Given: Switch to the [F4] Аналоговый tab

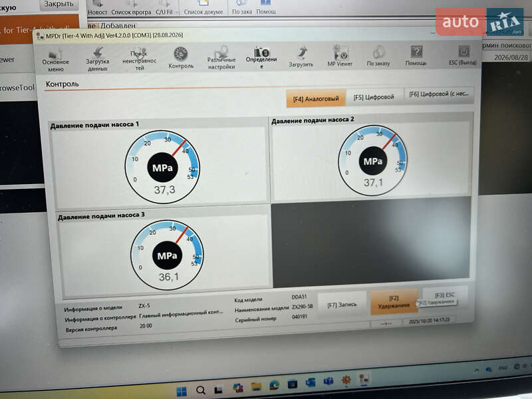Looking at the screenshot, I should click(x=316, y=98).
